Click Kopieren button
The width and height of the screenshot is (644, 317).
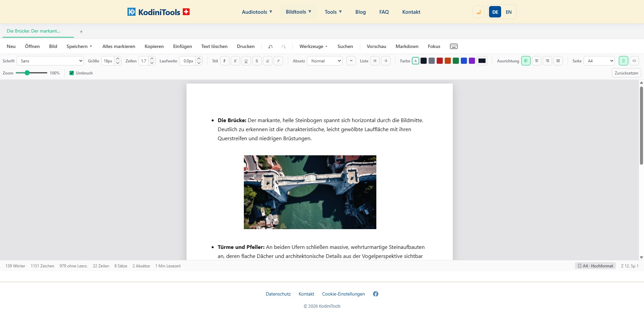coord(154,46)
